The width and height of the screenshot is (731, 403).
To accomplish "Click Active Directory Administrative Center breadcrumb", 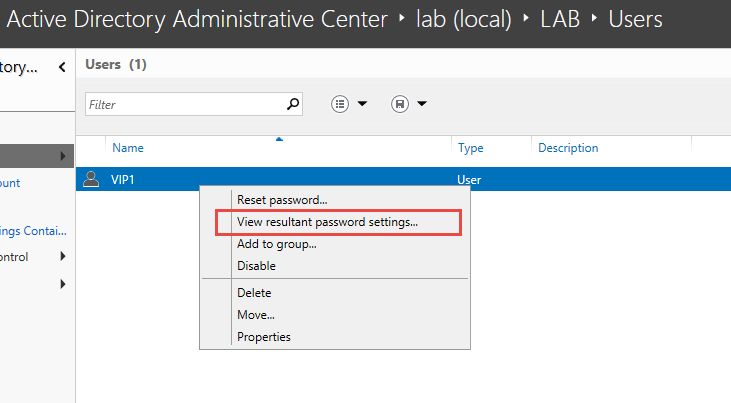I will (197, 20).
